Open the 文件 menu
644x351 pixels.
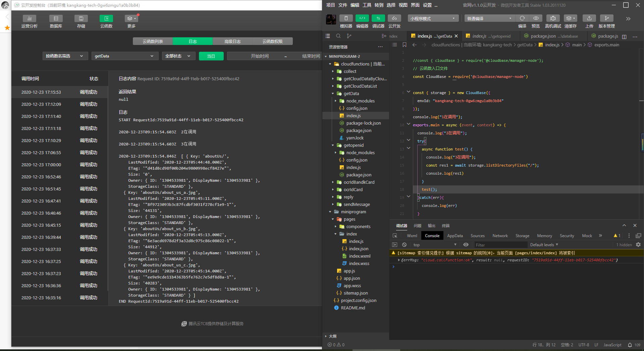(x=343, y=5)
